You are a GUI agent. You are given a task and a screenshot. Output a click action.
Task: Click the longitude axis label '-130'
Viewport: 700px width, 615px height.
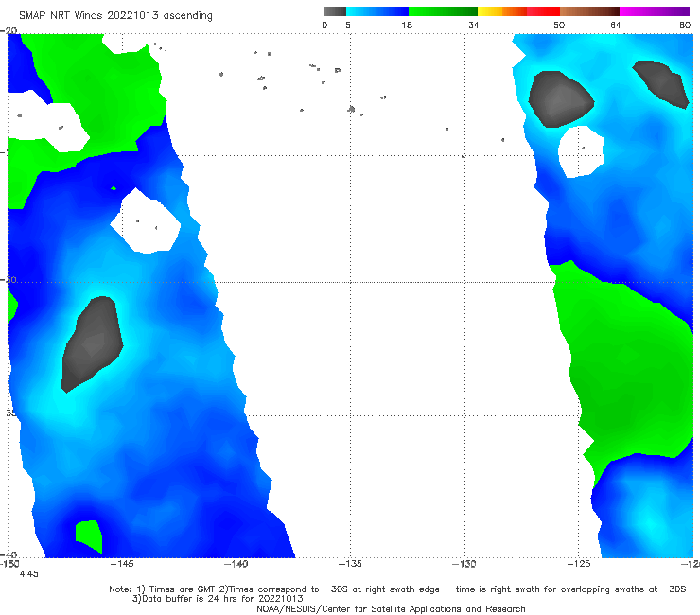click(x=464, y=564)
